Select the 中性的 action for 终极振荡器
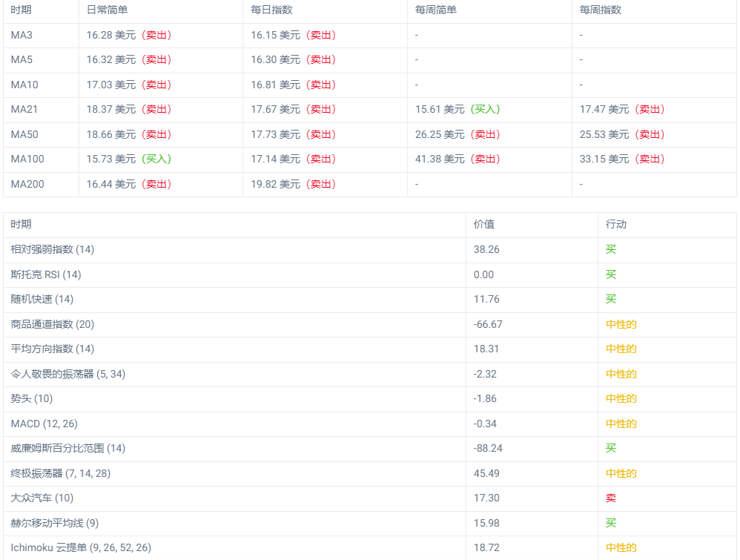The image size is (740, 560). [621, 474]
